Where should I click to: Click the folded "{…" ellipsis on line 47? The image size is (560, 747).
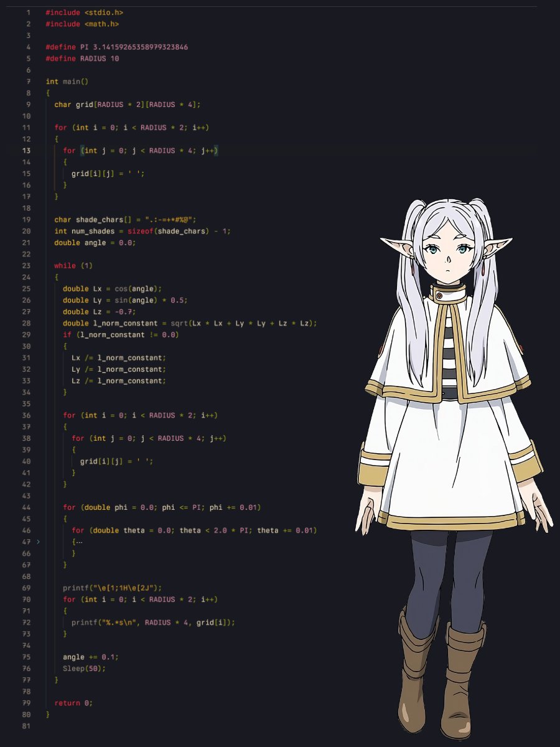click(x=76, y=542)
